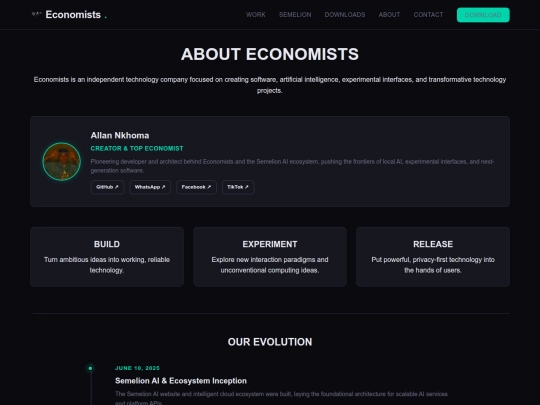
Task: Click the green DOWNLOAD button
Action: pyautogui.click(x=483, y=15)
